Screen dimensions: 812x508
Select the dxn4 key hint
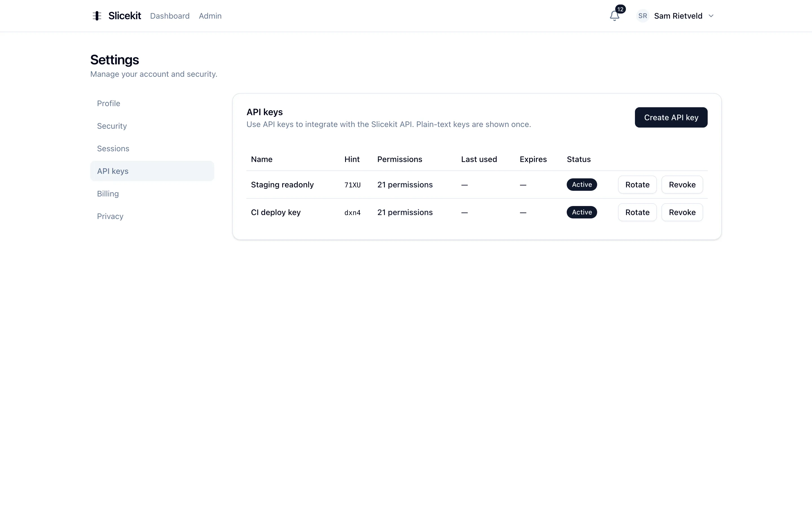[352, 213]
